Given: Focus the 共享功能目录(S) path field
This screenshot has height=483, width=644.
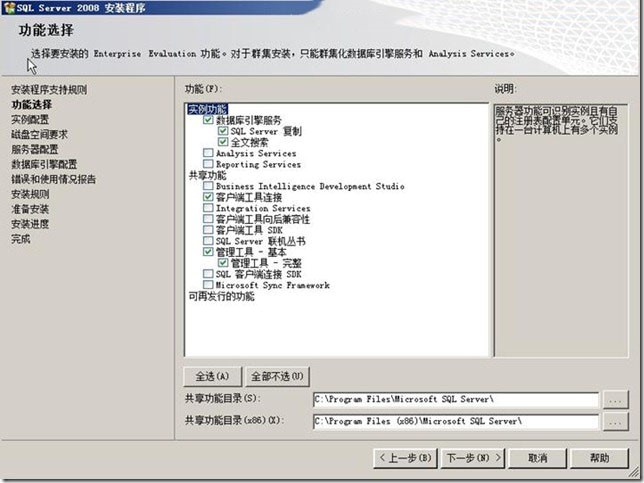Looking at the screenshot, I should 455,399.
